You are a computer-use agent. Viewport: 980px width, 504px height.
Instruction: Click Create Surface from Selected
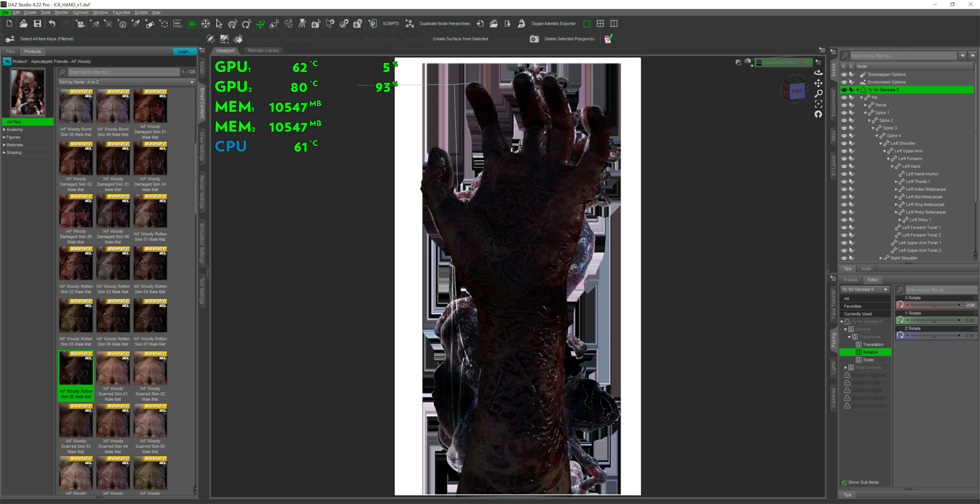pyautogui.click(x=460, y=39)
